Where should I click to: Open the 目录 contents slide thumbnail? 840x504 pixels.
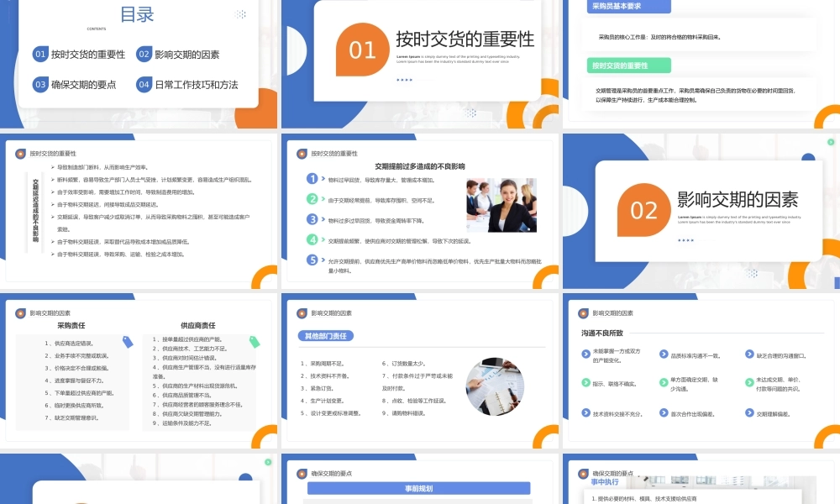(139, 65)
